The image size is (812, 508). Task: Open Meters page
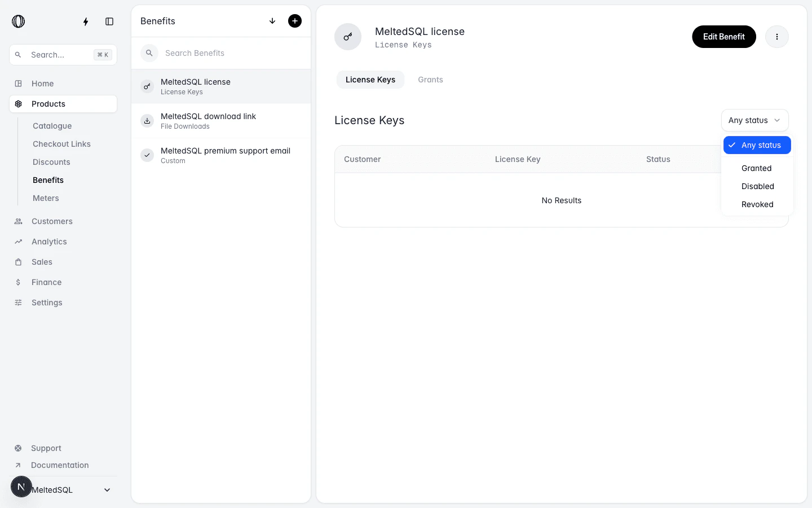tap(46, 198)
